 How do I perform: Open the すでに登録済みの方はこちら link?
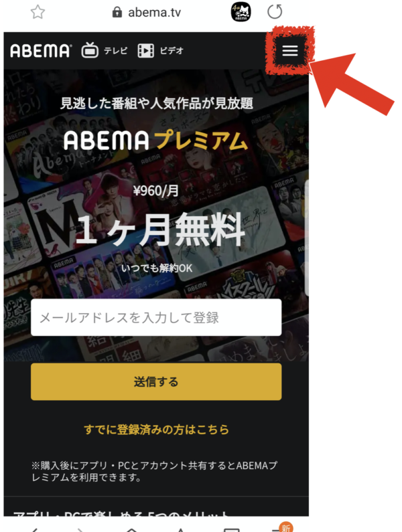pyautogui.click(x=156, y=430)
